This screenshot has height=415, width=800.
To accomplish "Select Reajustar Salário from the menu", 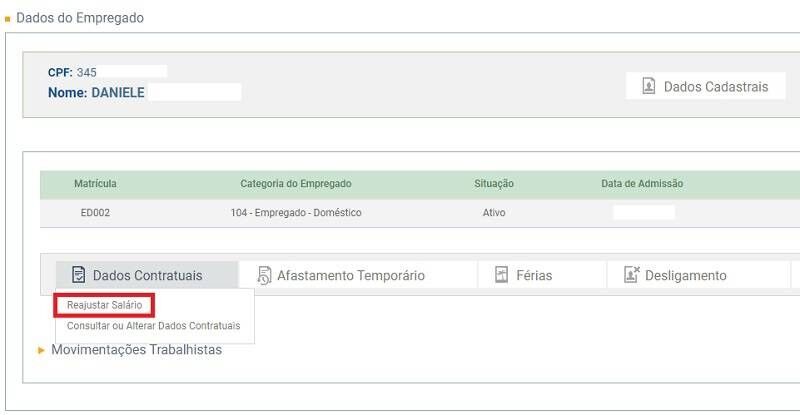I will (x=104, y=304).
